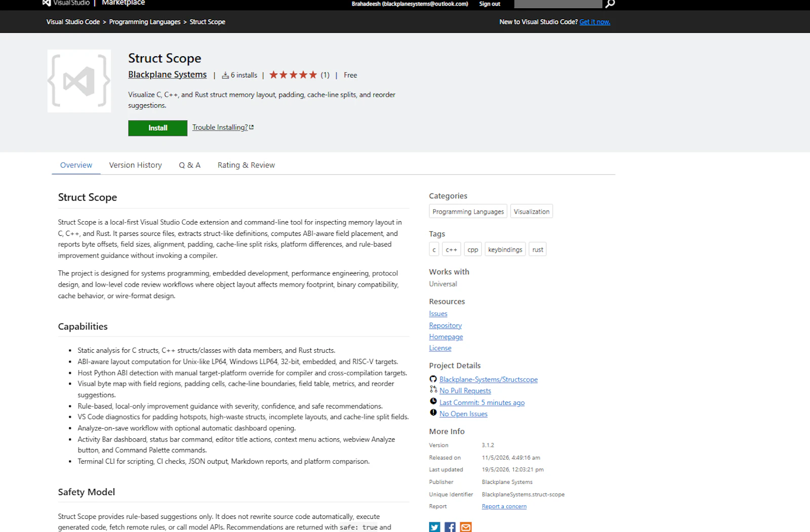Open Blackplane-Systems/Structscope GitHub link
Viewport: 810px width, 532px height.
tap(489, 380)
